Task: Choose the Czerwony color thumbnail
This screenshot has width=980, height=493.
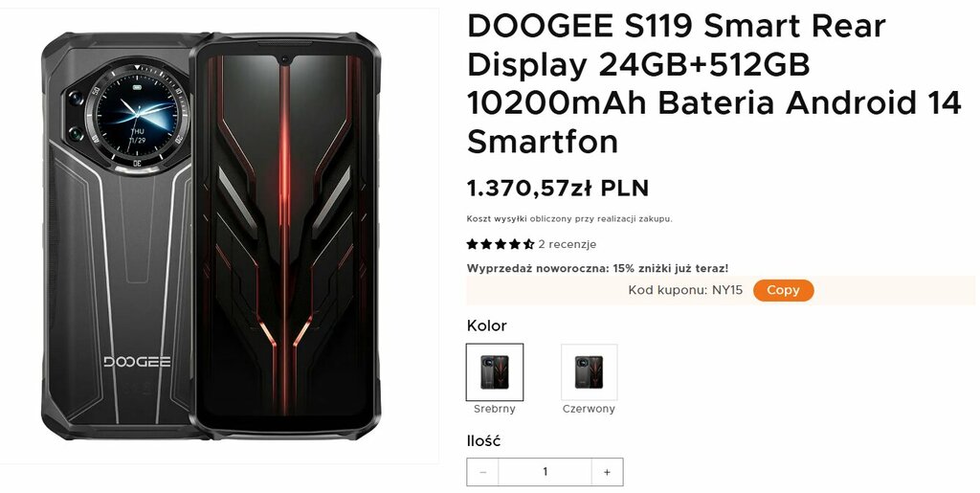Action: 589,371
